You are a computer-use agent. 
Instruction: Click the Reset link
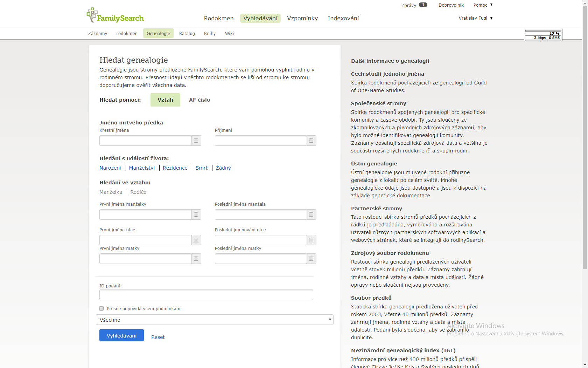tap(158, 337)
